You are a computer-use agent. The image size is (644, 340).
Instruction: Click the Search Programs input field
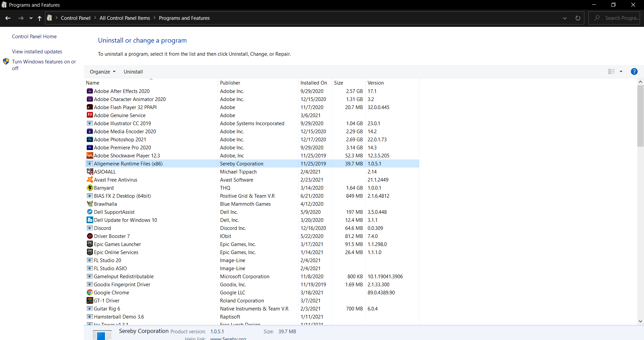coord(614,18)
